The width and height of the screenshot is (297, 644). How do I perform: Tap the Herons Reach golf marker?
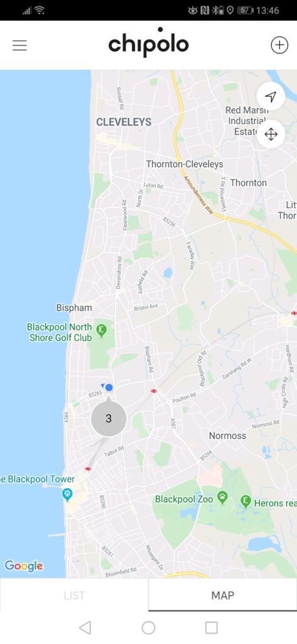(246, 501)
